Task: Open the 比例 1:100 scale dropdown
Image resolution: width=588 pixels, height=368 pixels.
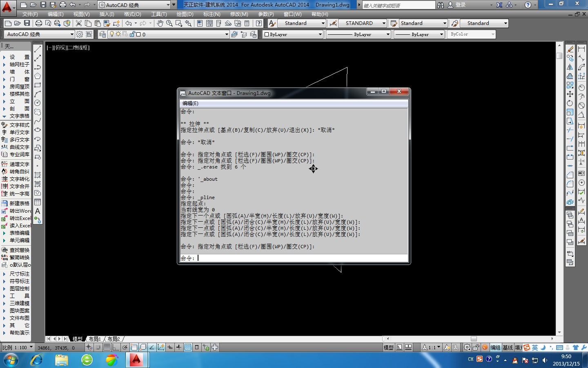Action: 31,348
